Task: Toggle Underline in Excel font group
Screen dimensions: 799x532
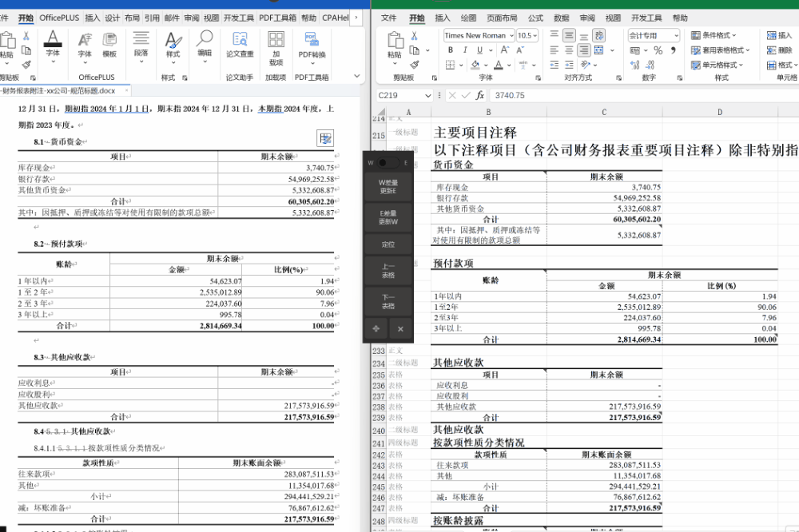Action: [479, 50]
